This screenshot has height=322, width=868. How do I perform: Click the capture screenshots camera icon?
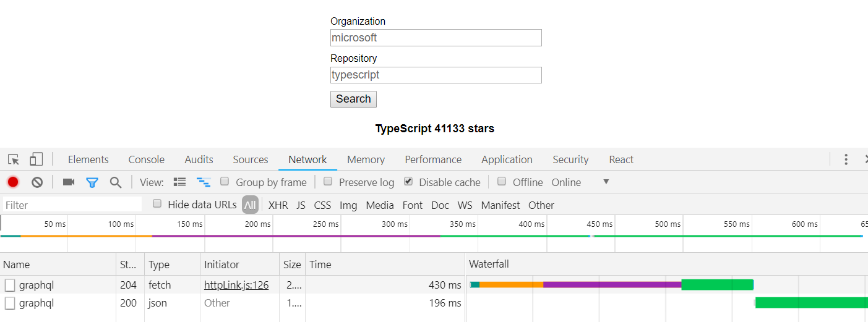[69, 182]
